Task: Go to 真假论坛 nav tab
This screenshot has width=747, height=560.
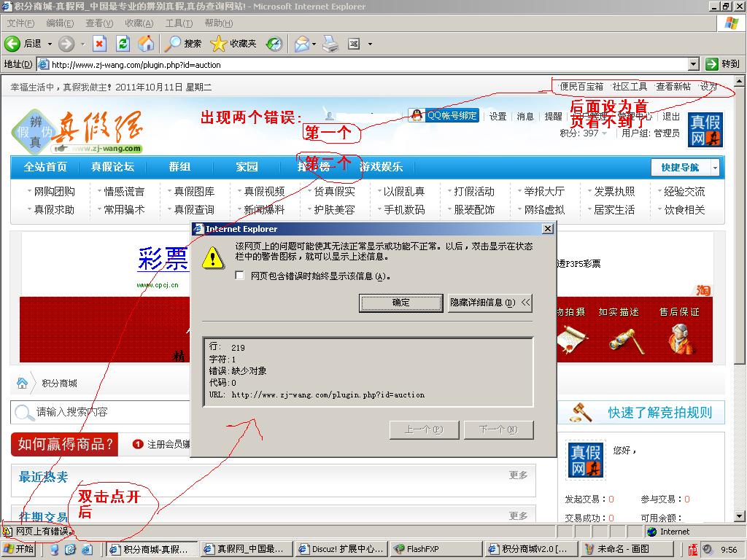Action: pyautogui.click(x=112, y=167)
